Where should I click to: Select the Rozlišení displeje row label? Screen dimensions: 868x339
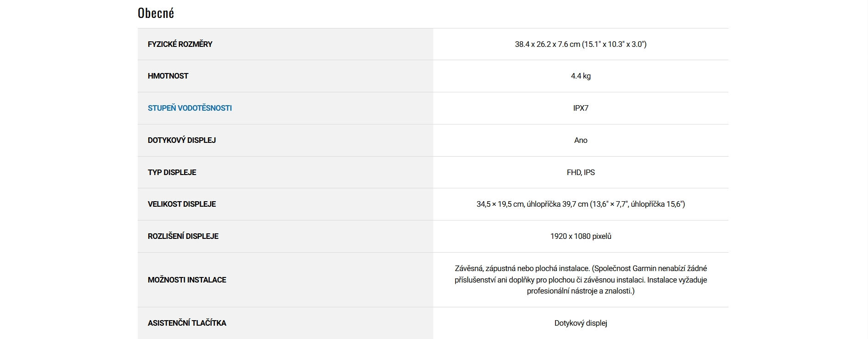pyautogui.click(x=183, y=236)
